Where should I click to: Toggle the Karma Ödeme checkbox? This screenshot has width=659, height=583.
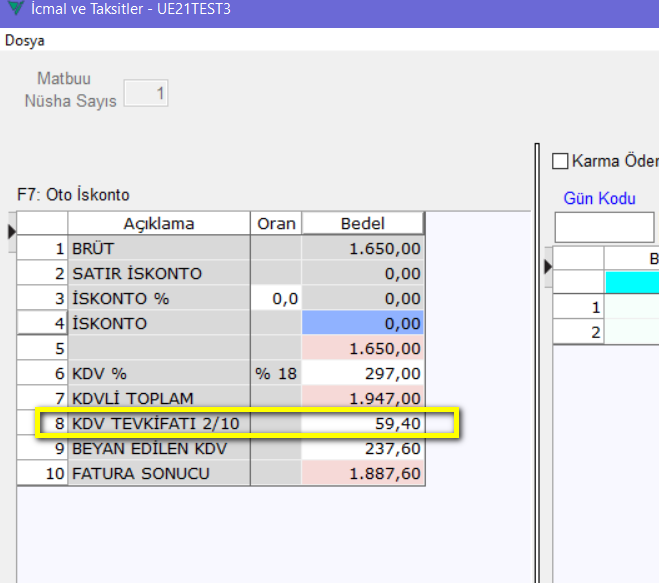click(x=560, y=161)
